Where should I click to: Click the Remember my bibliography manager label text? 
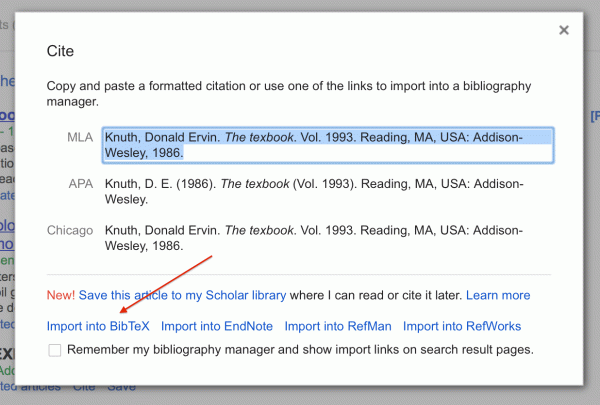pyautogui.click(x=300, y=349)
